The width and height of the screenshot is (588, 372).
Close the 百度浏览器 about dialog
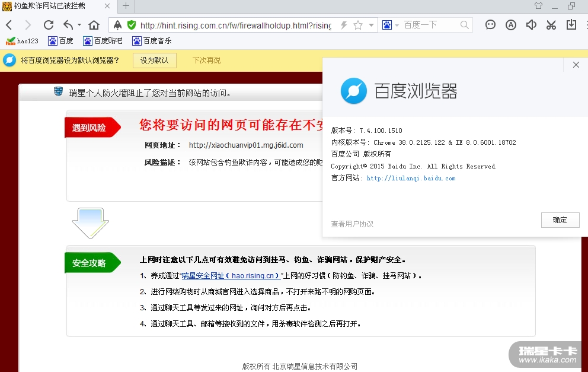576,65
